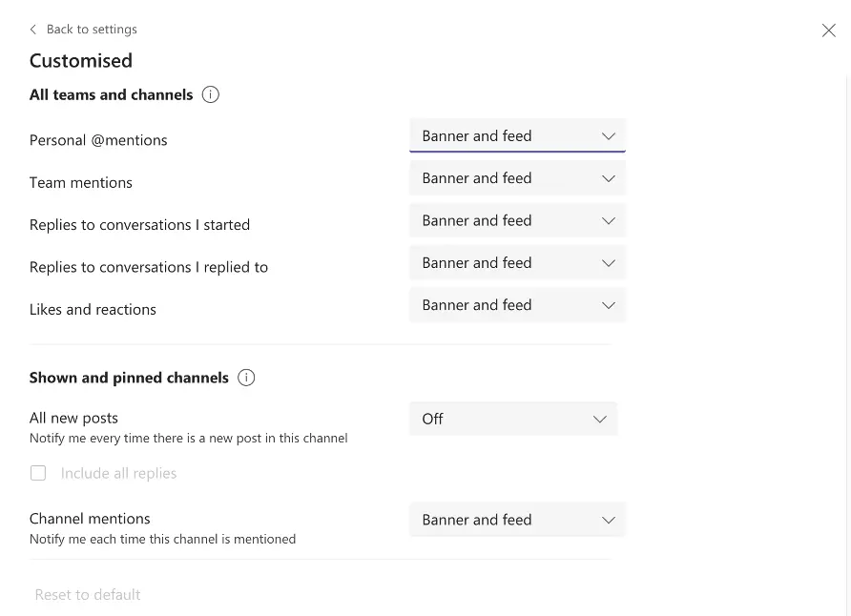Click the Likes and reactions chevron arrow
Screen dimensions: 851x616
pos(608,305)
